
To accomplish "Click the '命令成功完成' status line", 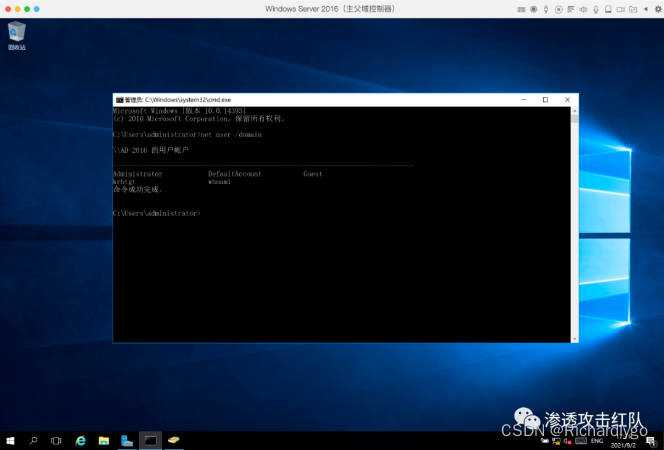I will tap(138, 190).
